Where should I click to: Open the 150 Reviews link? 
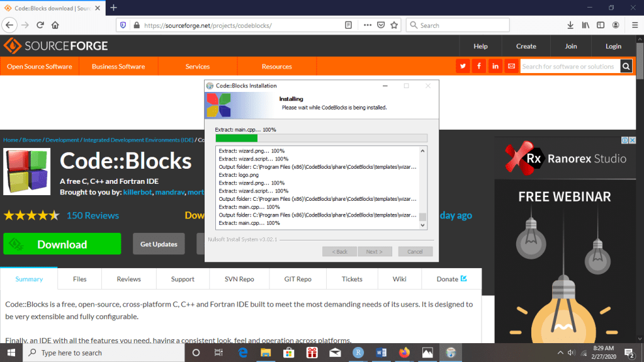(x=93, y=215)
